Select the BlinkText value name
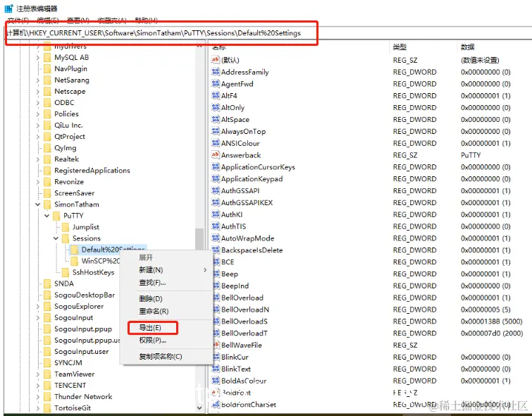The height and width of the screenshot is (416, 532). tap(236, 369)
